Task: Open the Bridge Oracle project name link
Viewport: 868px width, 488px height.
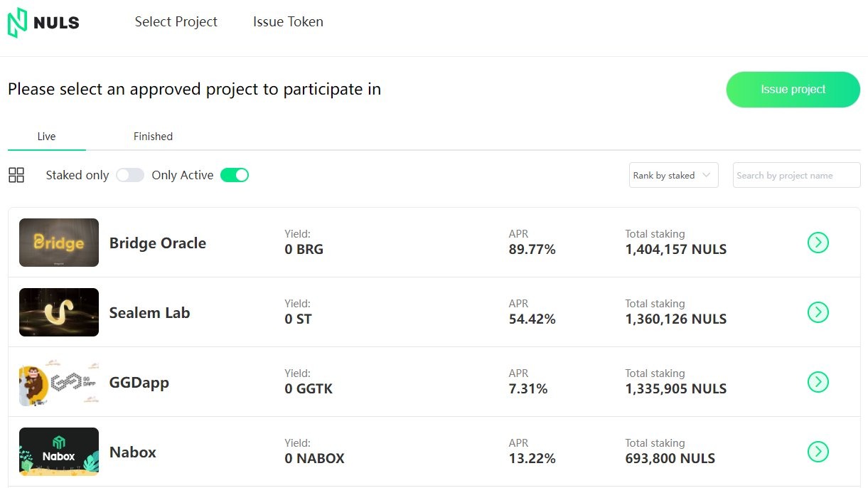Action: coord(158,243)
